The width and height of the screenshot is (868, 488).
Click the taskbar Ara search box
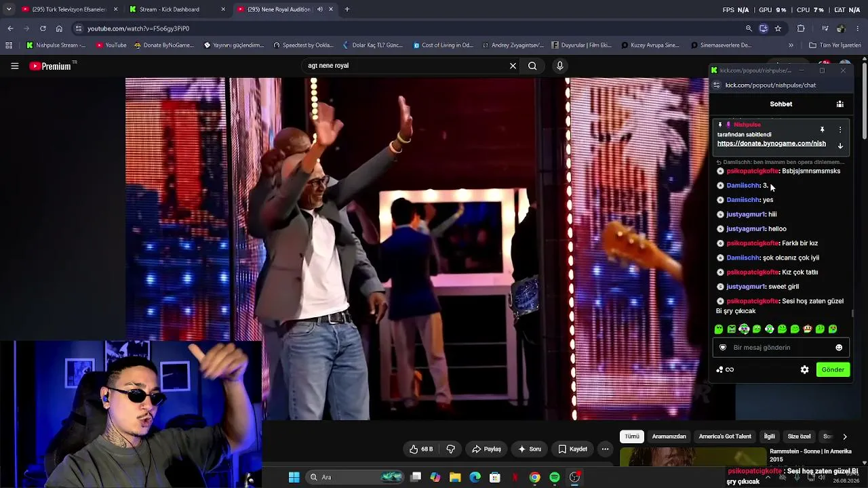(355, 477)
